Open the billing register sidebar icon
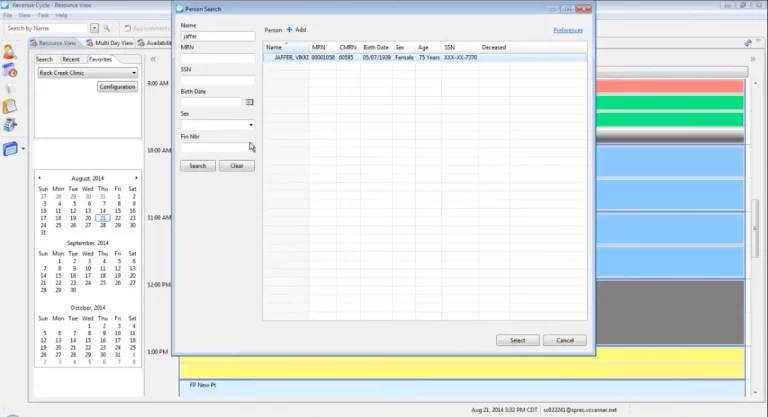 [10, 125]
